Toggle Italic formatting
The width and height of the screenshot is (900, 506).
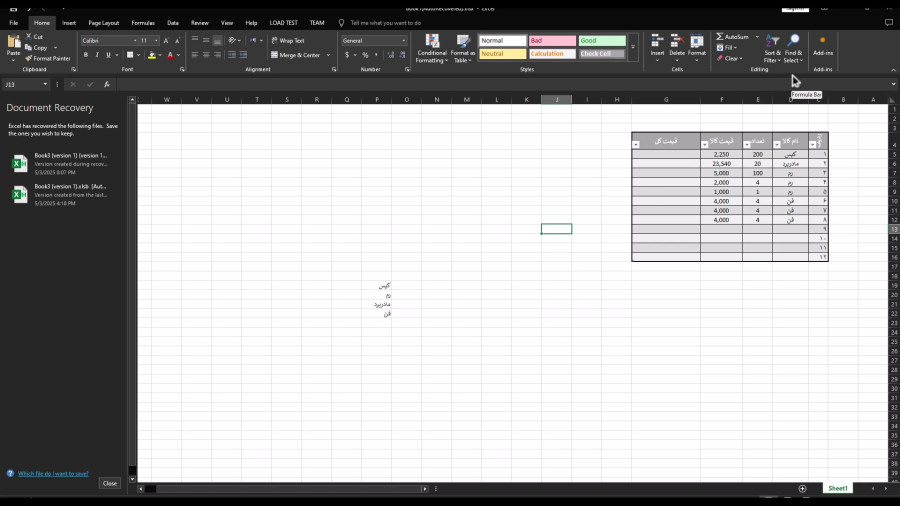(97, 55)
